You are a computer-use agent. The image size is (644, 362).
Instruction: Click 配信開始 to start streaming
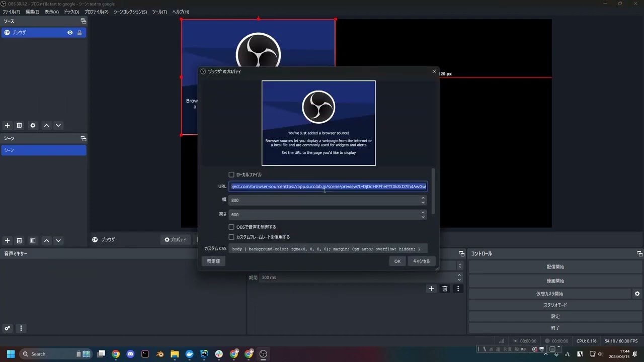point(555,267)
